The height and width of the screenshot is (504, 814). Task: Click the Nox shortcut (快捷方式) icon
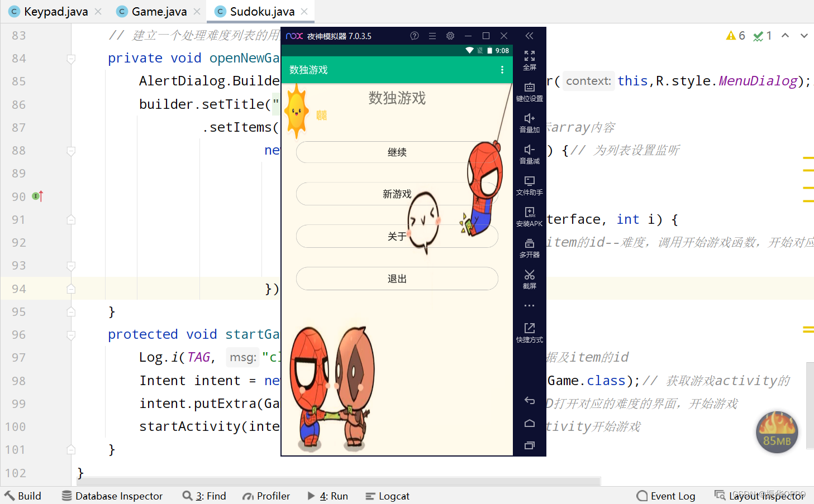coord(530,332)
